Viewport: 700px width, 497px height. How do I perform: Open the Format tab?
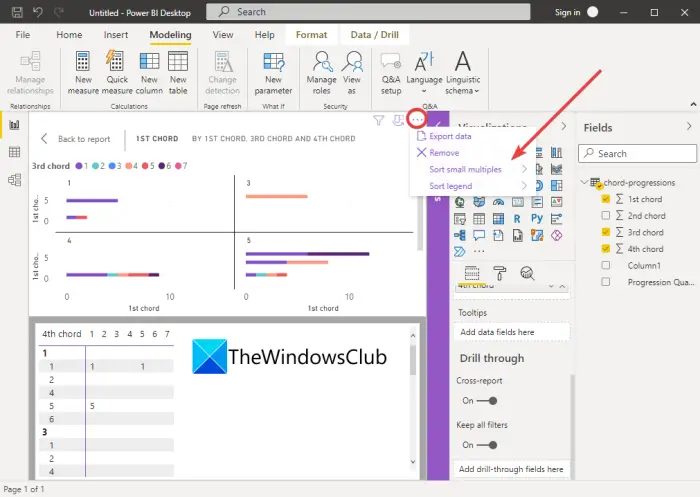click(311, 35)
